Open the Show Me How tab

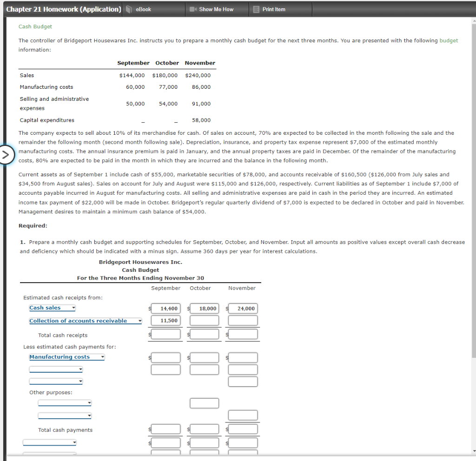click(x=217, y=9)
